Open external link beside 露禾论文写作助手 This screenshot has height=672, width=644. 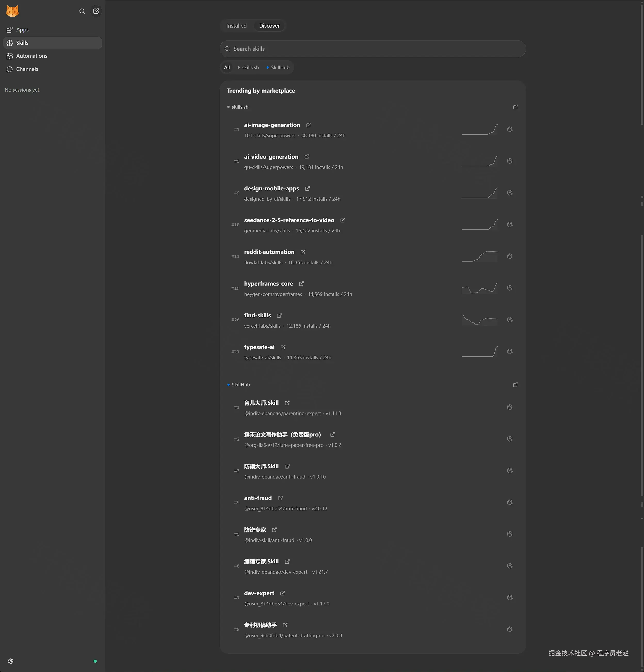pyautogui.click(x=333, y=435)
